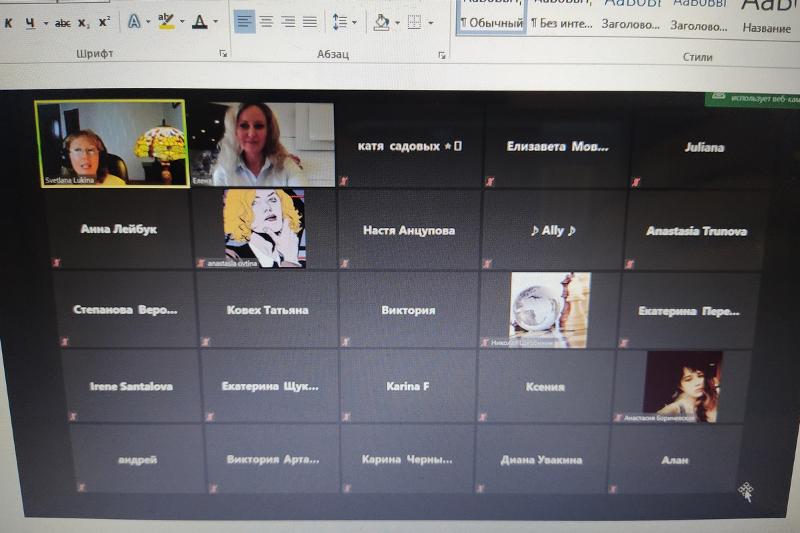This screenshot has height=533, width=800.
Task: Justify the paragraph text
Action: 310,21
